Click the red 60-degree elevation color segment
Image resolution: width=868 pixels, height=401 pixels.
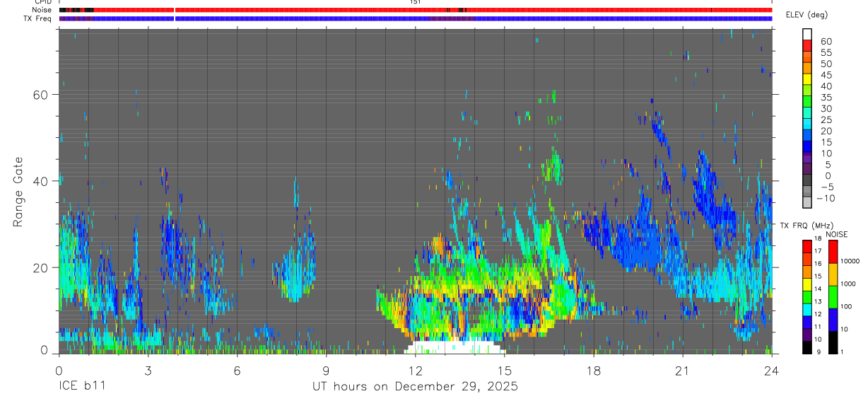coord(807,45)
